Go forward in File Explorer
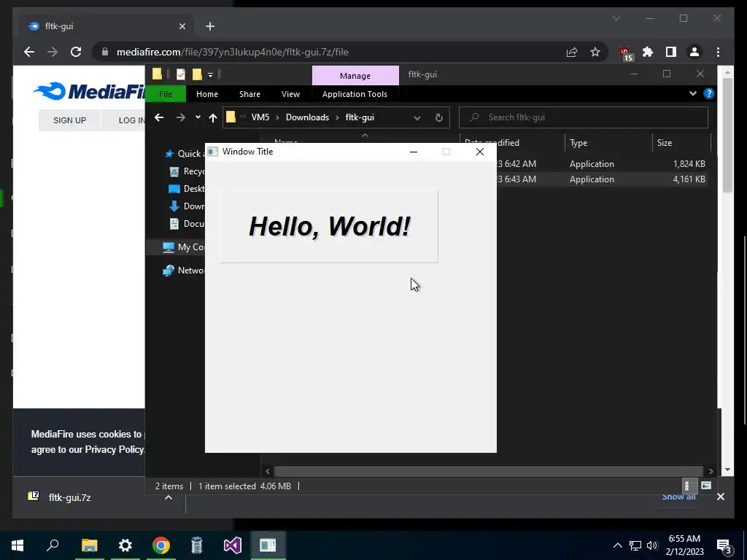The height and width of the screenshot is (560, 747). coord(181,117)
